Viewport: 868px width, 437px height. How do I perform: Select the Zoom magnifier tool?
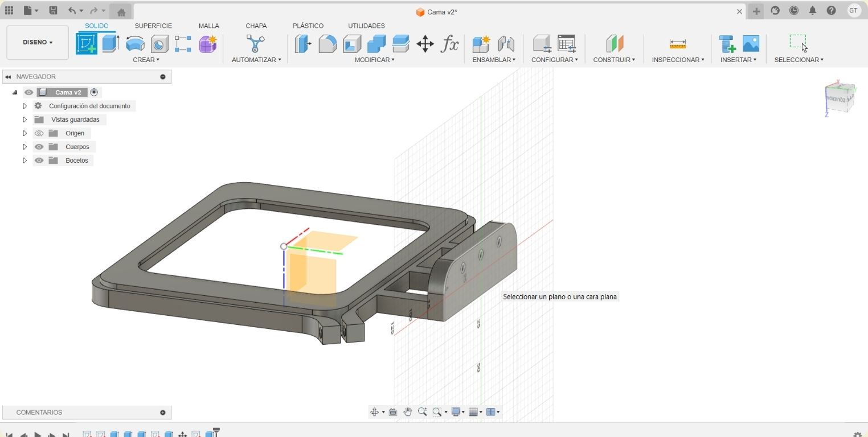point(422,412)
